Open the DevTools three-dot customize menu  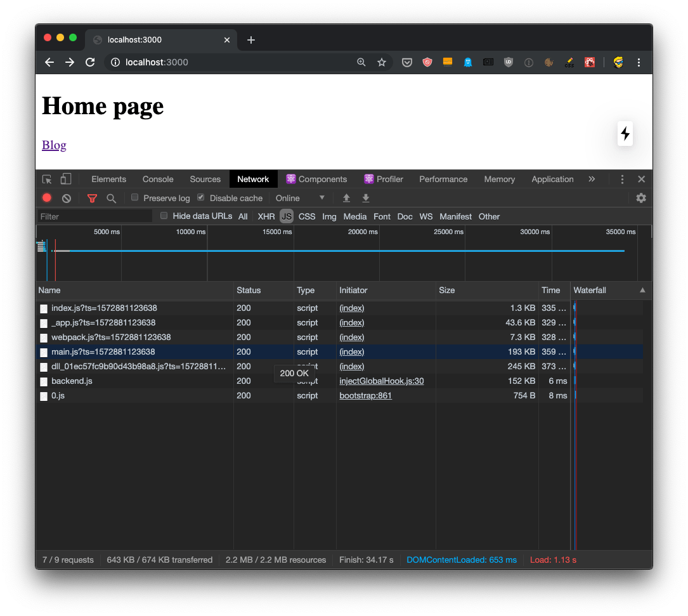pyautogui.click(x=622, y=180)
